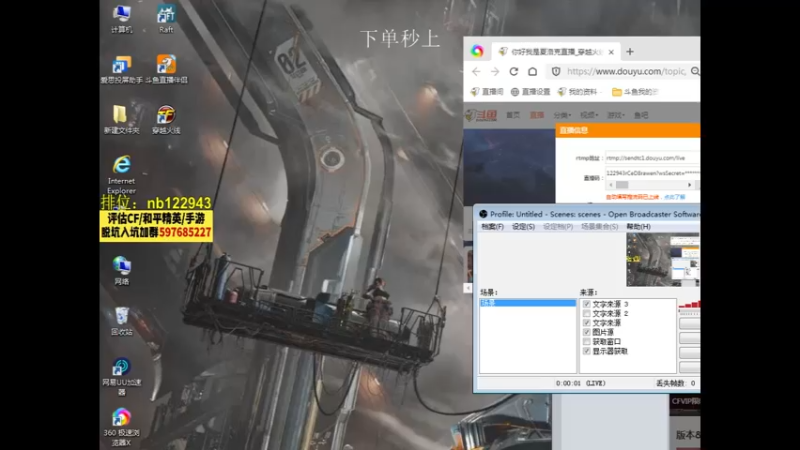Click the 直播码 horizontal scrollbar thumb

(x=622, y=185)
